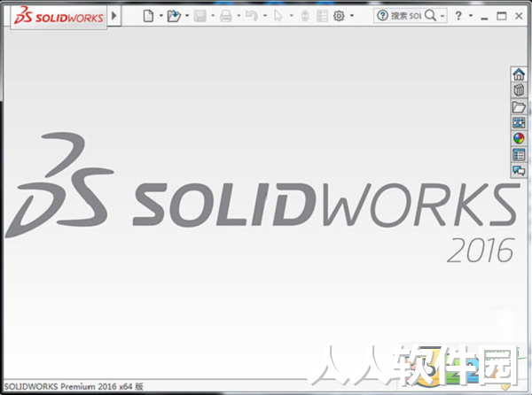Expand the Undo dropdown arrow

point(265,16)
